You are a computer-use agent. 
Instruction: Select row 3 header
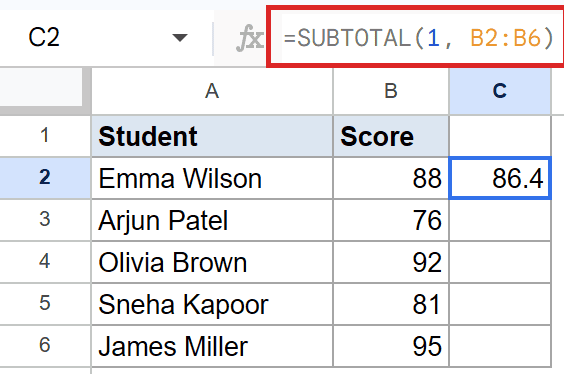coord(45,220)
